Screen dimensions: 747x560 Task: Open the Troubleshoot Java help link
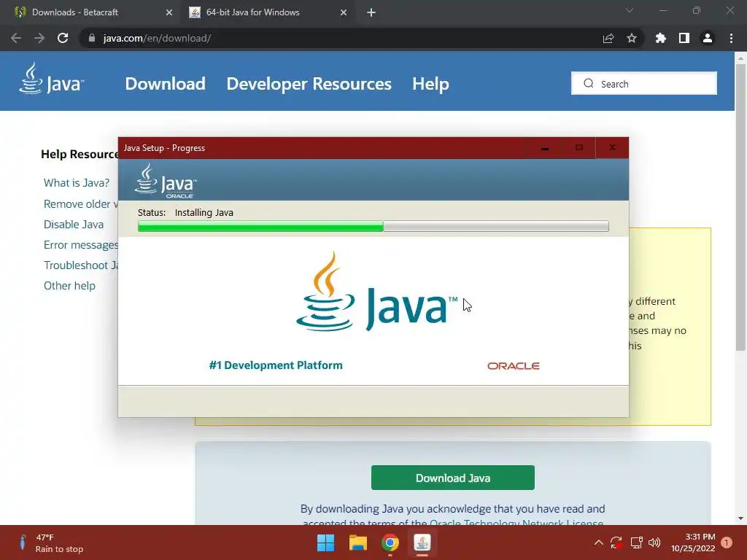(x=81, y=265)
